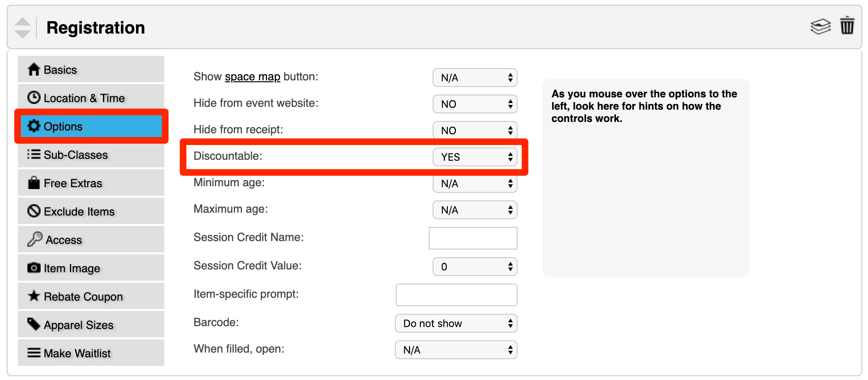
Task: Open the Hide from event website dropdown
Action: point(475,104)
